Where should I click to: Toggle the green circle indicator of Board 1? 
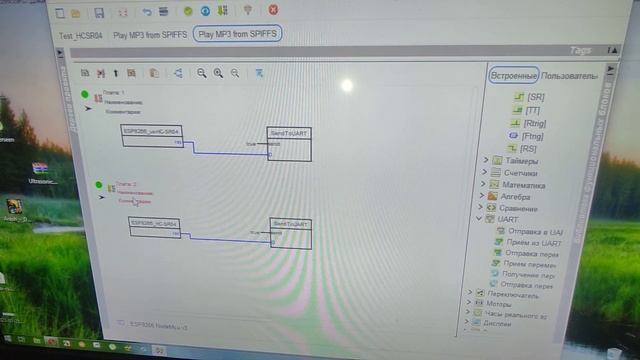tap(84, 95)
